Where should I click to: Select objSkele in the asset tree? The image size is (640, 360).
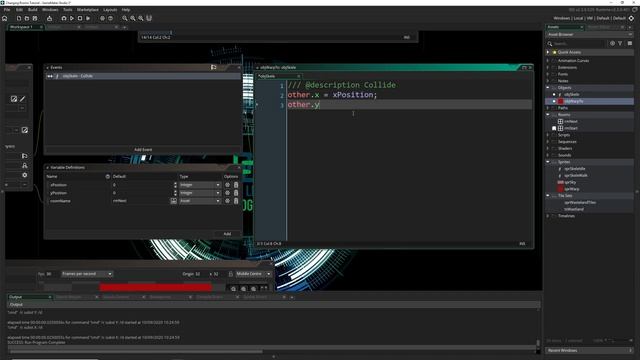[x=571, y=94]
